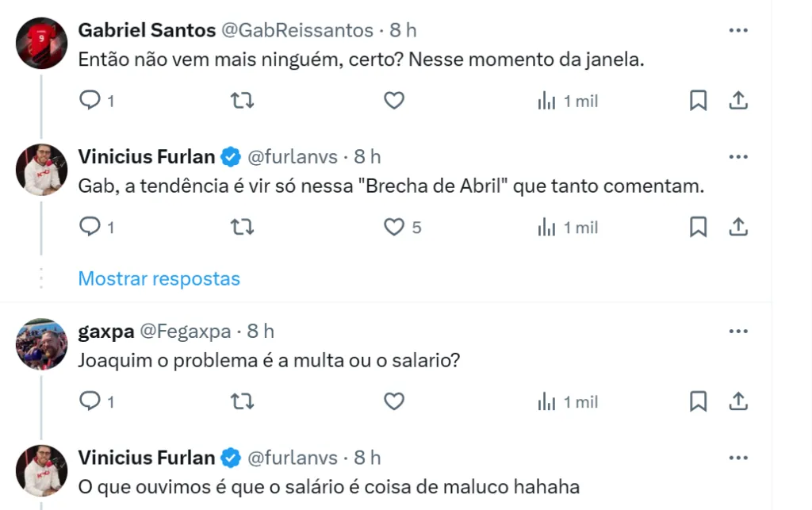Bookmark the "Brecha de Abril" reply
Image resolution: width=812 pixels, height=510 pixels.
(x=698, y=228)
